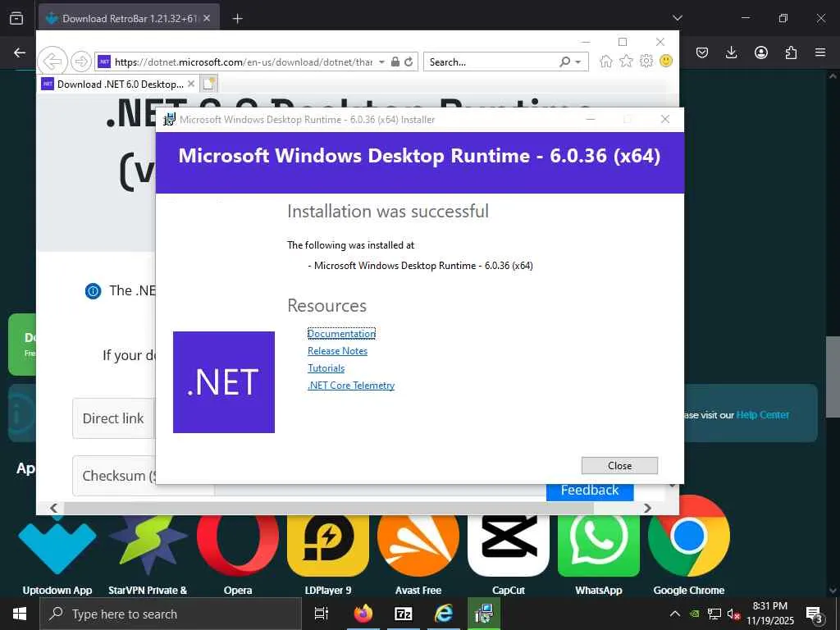Open Firefox extensions puzzle icon
This screenshot has height=630, width=840.
pos(791,52)
